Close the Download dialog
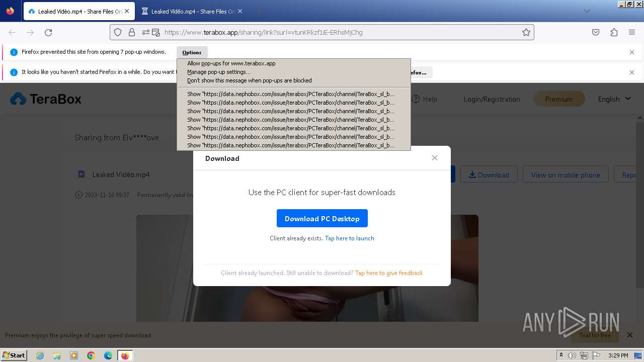This screenshot has height=362, width=644. point(435,158)
